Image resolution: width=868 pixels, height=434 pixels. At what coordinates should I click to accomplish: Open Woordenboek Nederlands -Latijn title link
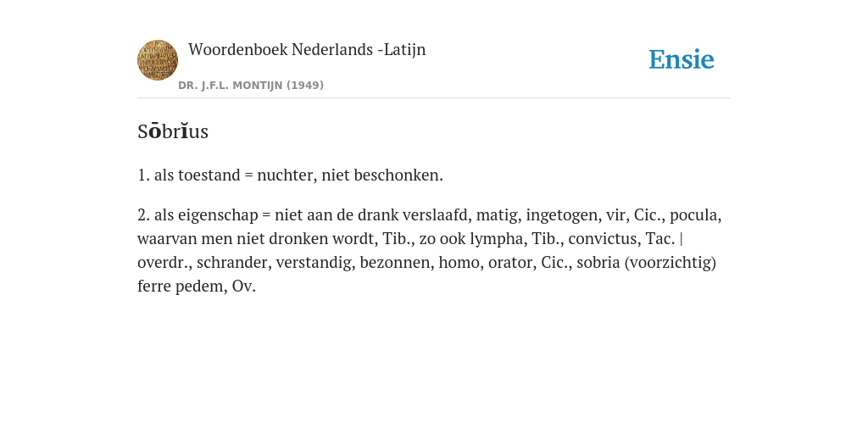point(307,49)
